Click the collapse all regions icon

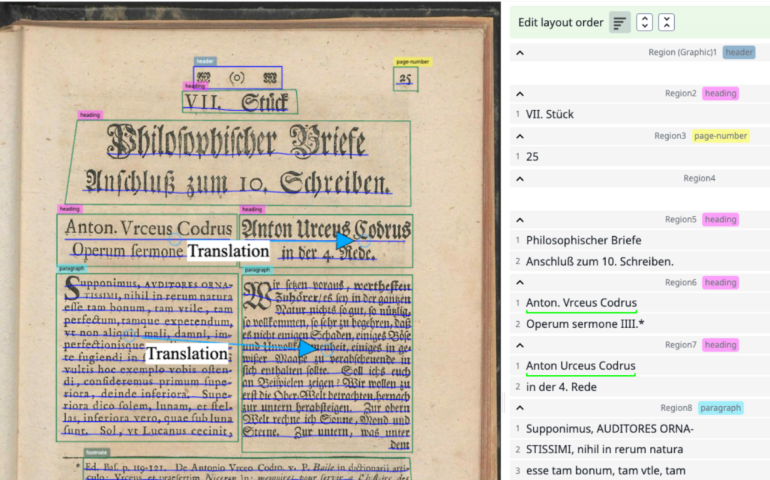coord(667,22)
